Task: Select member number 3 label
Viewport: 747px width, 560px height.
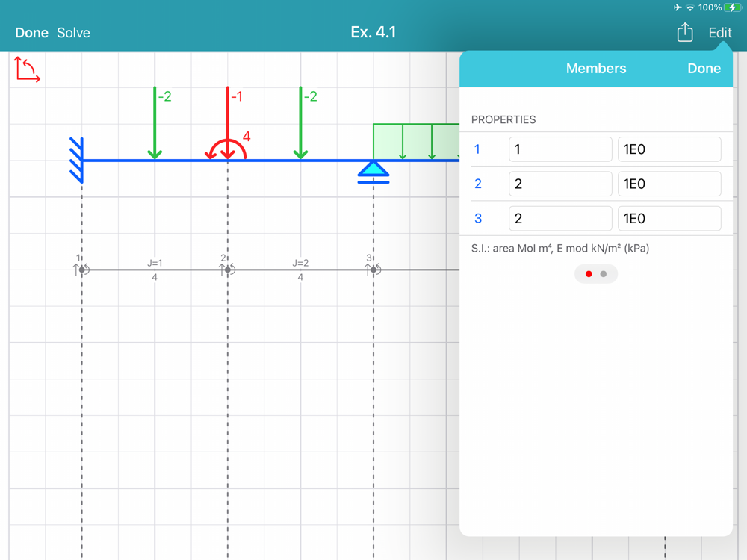Action: (x=478, y=218)
